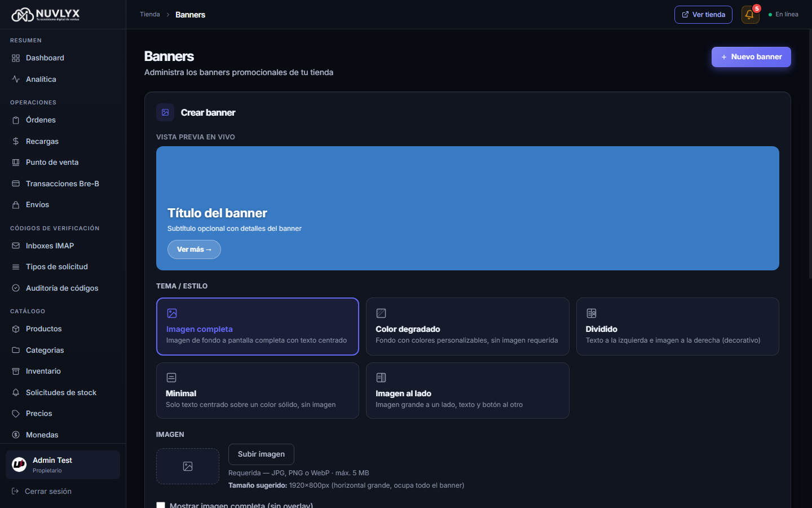Click the Transacciones Bre-B card icon
The height and width of the screenshot is (508, 812).
[x=16, y=183]
